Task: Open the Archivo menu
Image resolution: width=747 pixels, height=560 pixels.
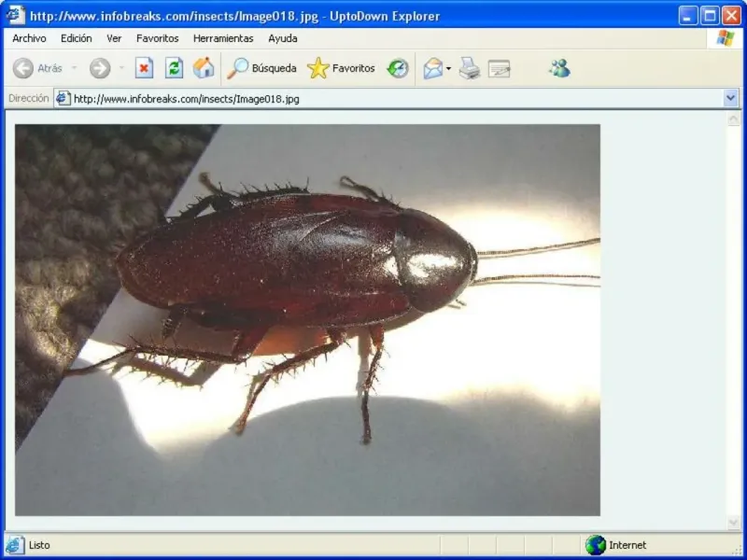Action: pos(29,38)
